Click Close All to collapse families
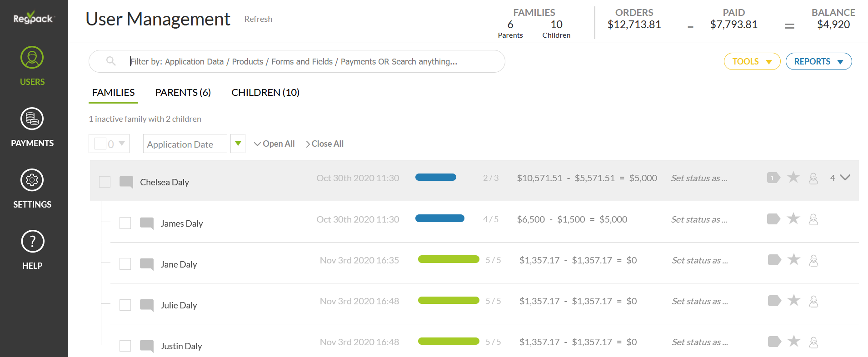The width and height of the screenshot is (868, 357). pos(324,144)
